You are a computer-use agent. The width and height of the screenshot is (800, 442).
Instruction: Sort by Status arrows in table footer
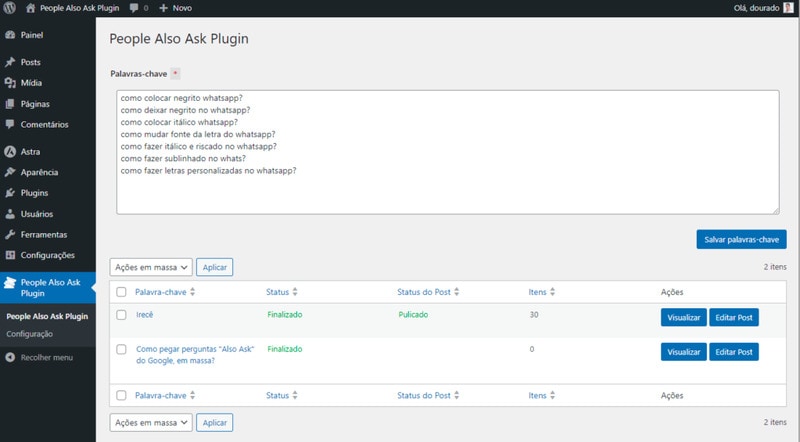click(x=295, y=395)
